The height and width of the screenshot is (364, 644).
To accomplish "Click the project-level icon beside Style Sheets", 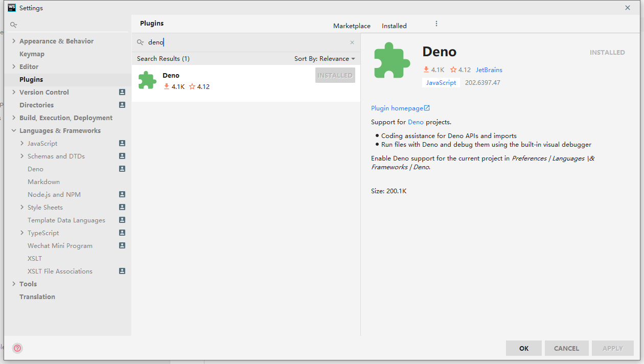I will coord(122,207).
